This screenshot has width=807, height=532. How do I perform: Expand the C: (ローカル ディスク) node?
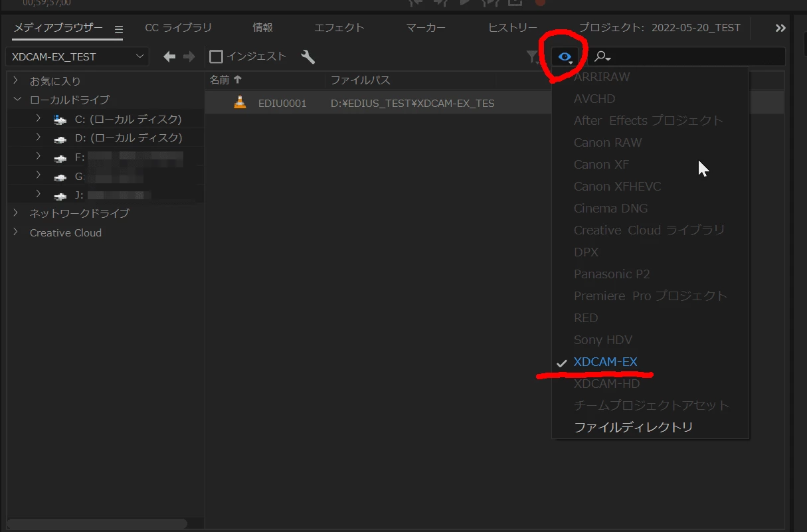point(39,118)
